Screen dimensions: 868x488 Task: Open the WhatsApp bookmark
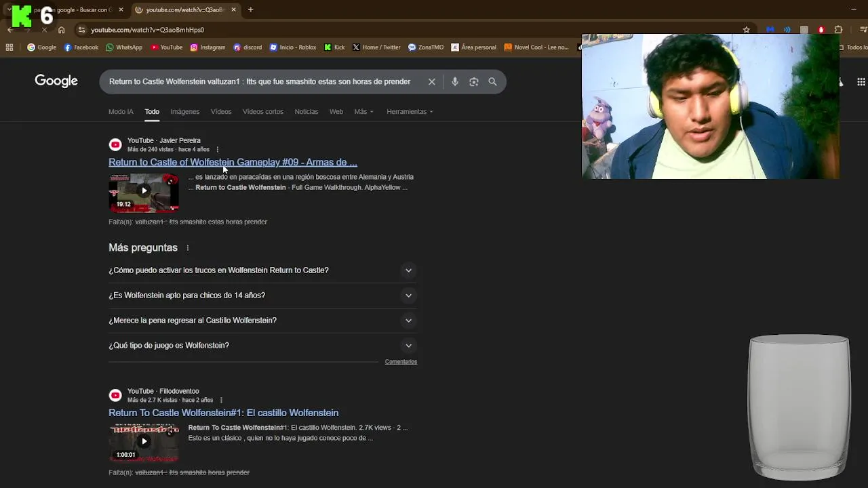[x=124, y=47]
